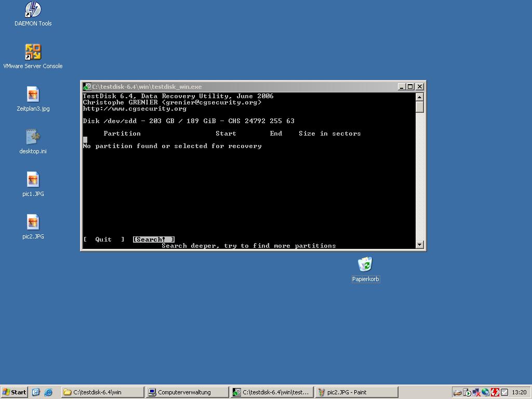
Task: Switch to C:\testdisk-6.4\win folder taskbar button
Action: click(103, 392)
